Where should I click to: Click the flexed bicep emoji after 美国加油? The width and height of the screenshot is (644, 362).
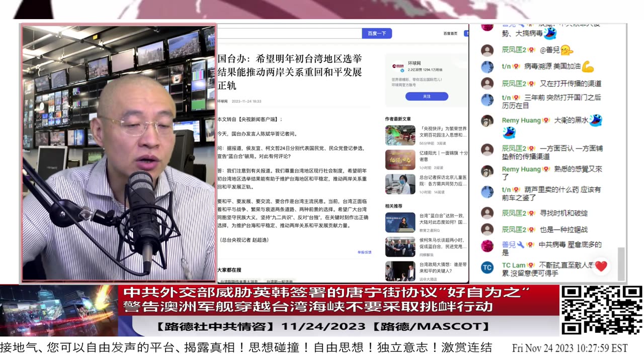click(x=588, y=66)
